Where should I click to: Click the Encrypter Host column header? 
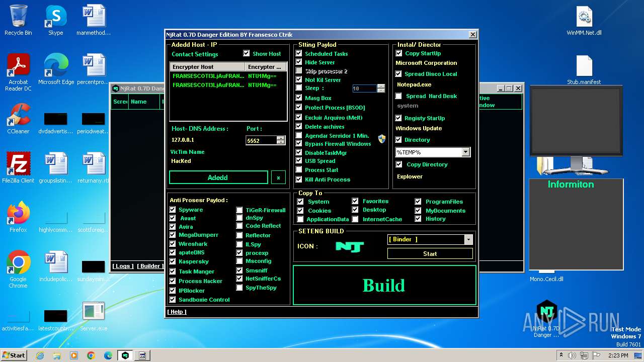207,67
